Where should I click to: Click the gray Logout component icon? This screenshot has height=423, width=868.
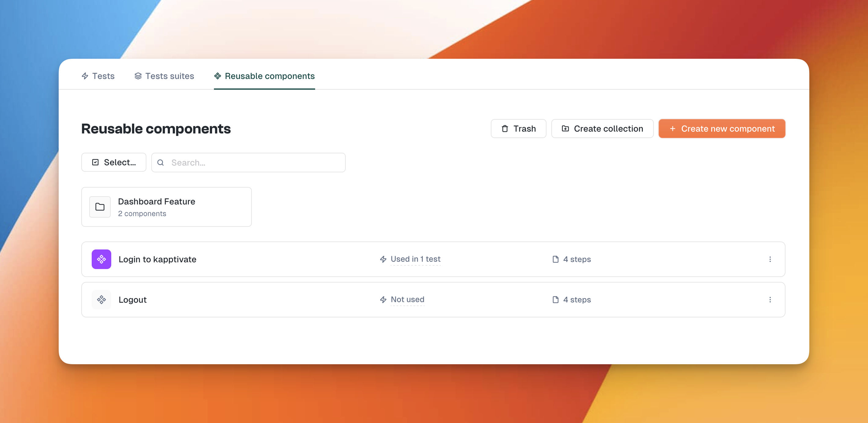(101, 300)
